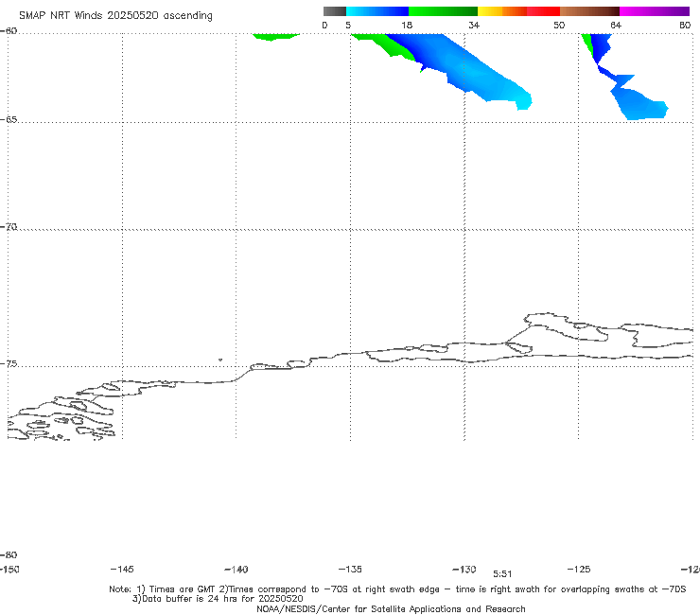Image resolution: width=700 pixels, height=615 pixels.
Task: Click the swath time label '5:51'
Action: click(502, 574)
